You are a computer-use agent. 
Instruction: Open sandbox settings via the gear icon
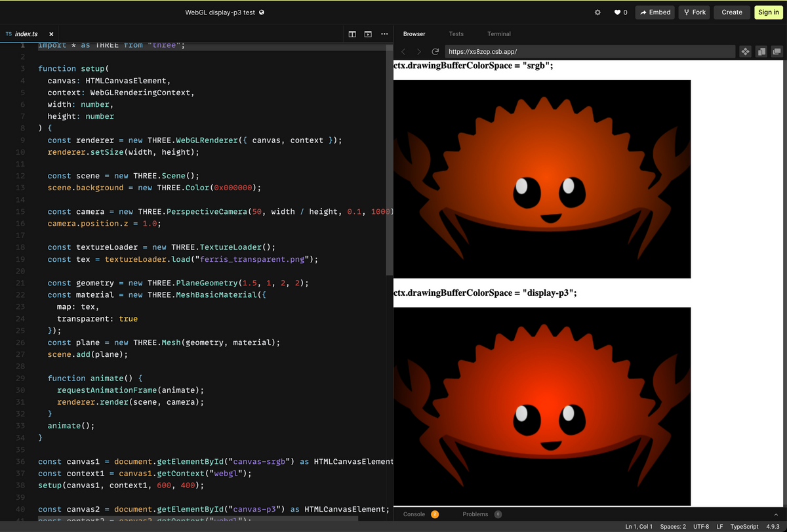tap(597, 12)
